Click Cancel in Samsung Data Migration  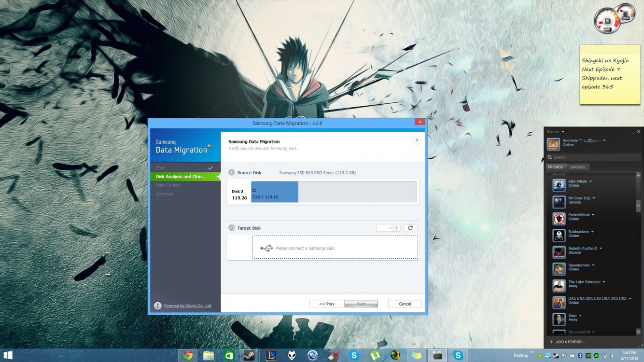tap(405, 304)
